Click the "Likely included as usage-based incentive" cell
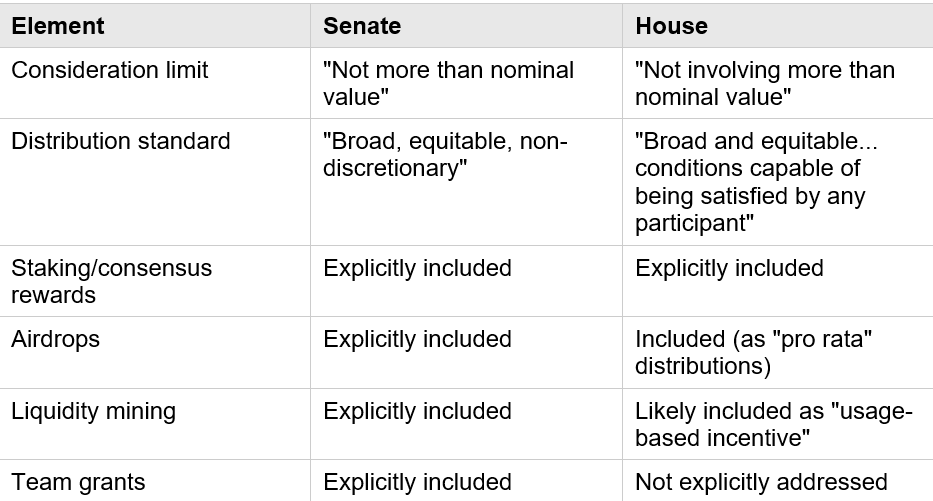This screenshot has width=933, height=501. tap(773, 424)
